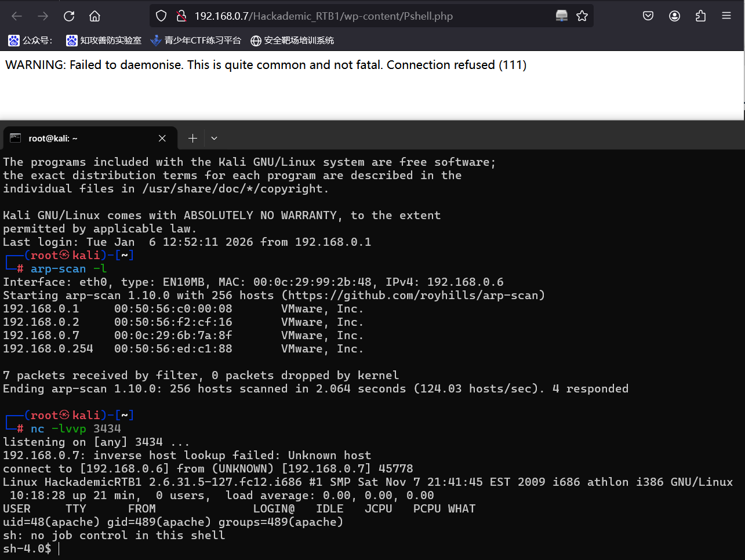
Task: Click the address bar URL field
Action: pyautogui.click(x=371, y=16)
